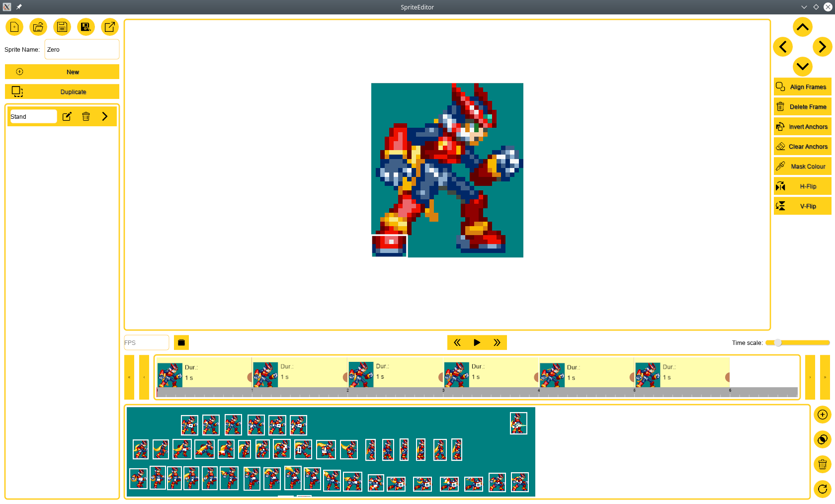
Task: Create a new animation with New button
Action: [62, 72]
